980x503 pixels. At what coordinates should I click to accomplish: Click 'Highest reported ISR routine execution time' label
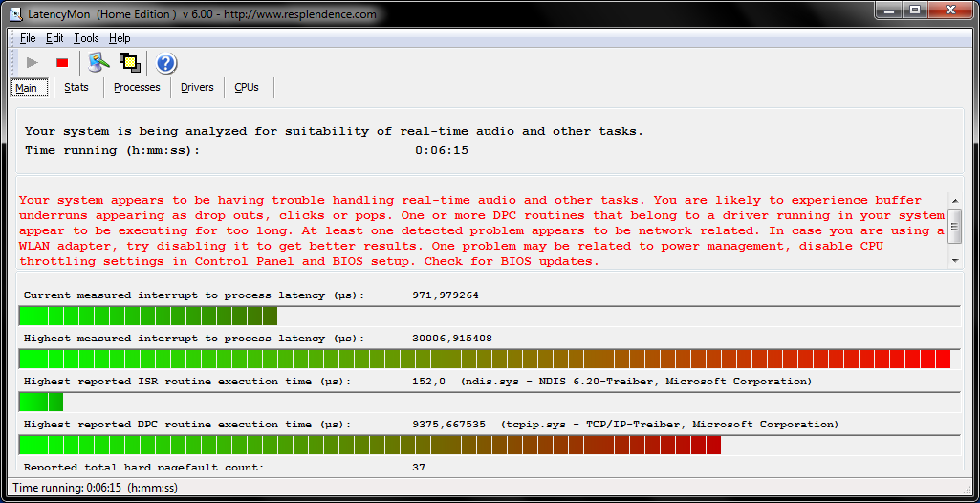(x=186, y=382)
